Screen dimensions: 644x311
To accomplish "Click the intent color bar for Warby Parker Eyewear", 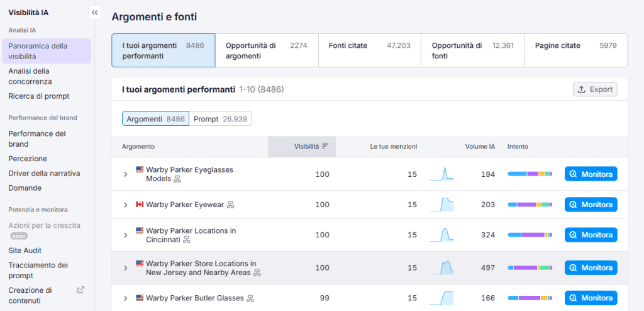I will [x=530, y=205].
